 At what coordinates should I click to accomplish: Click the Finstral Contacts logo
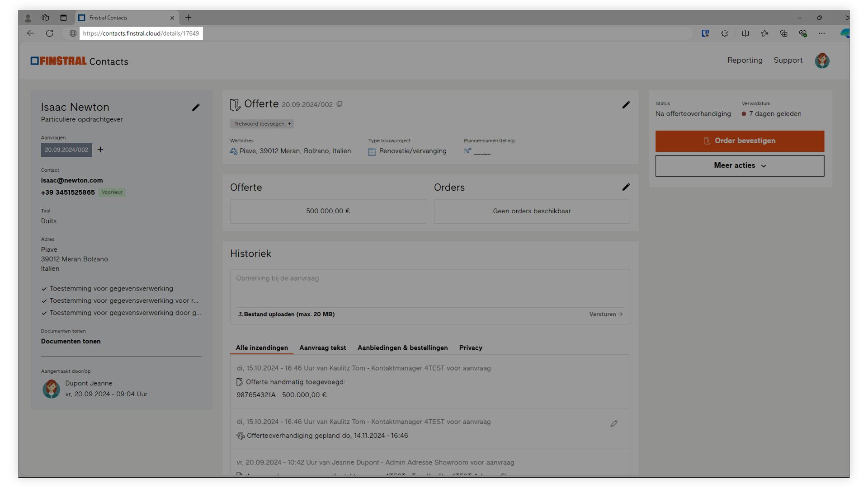pyautogui.click(x=80, y=61)
